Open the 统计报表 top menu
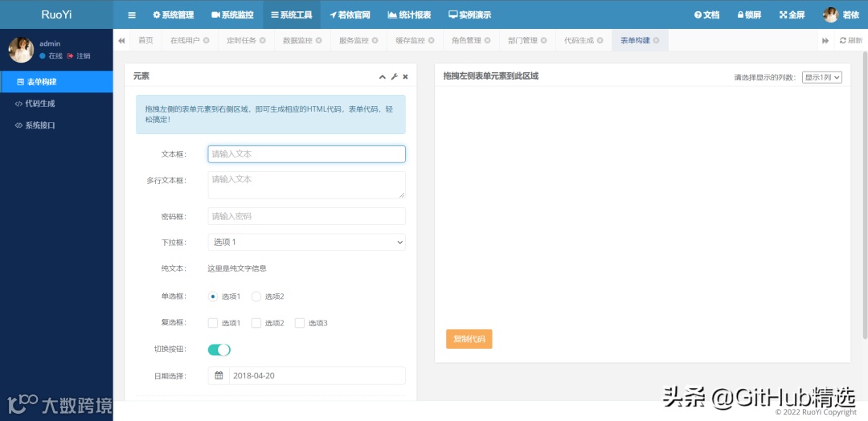868x421 pixels. (x=409, y=15)
